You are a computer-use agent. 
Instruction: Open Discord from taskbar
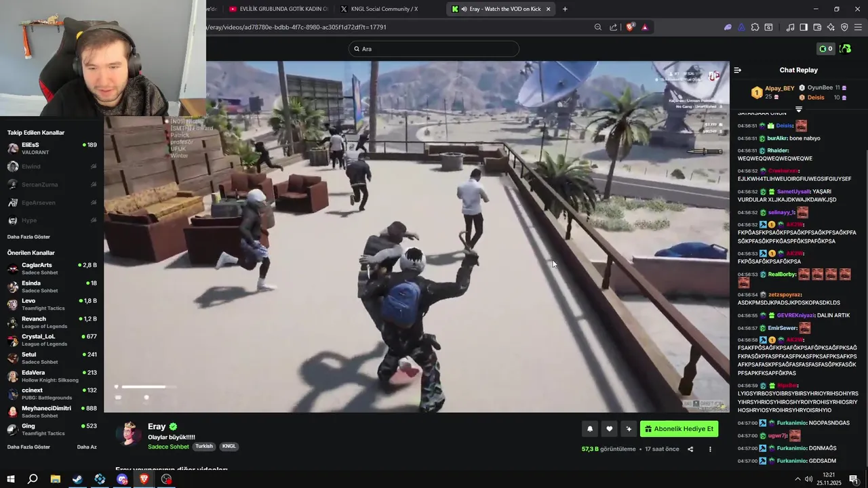pyautogui.click(x=122, y=479)
